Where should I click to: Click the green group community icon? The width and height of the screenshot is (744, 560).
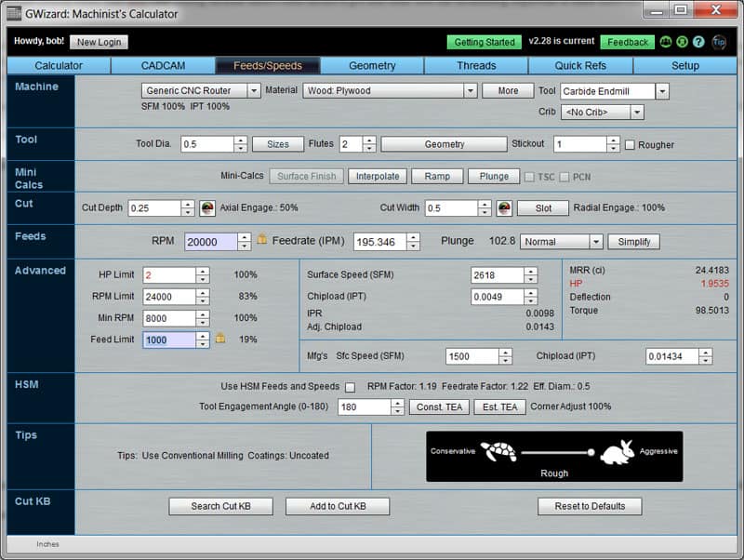coord(666,43)
